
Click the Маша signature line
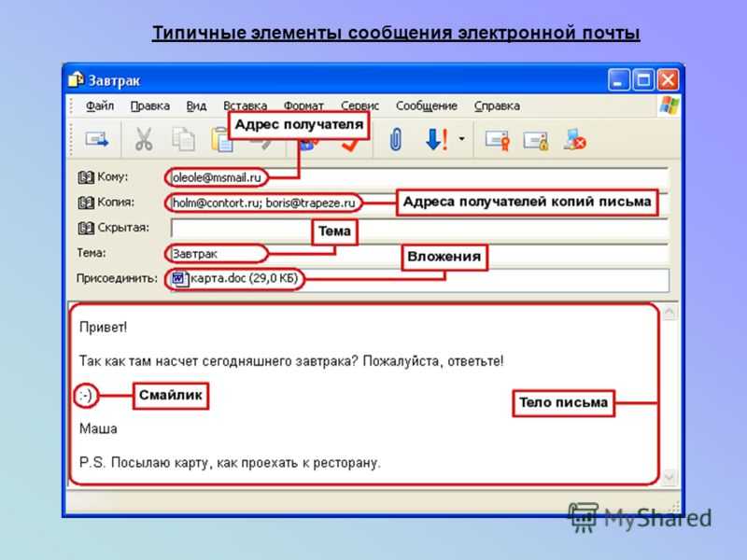[x=98, y=428]
